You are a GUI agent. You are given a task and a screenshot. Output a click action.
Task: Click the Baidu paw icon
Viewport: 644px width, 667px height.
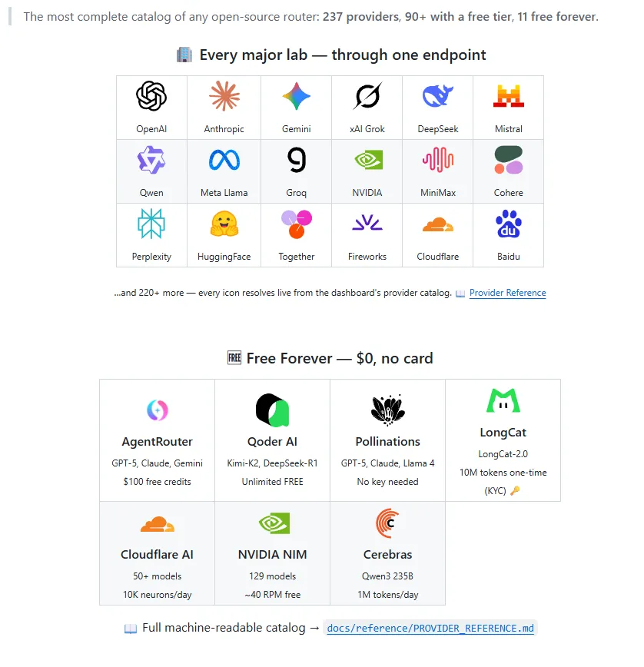pyautogui.click(x=508, y=224)
